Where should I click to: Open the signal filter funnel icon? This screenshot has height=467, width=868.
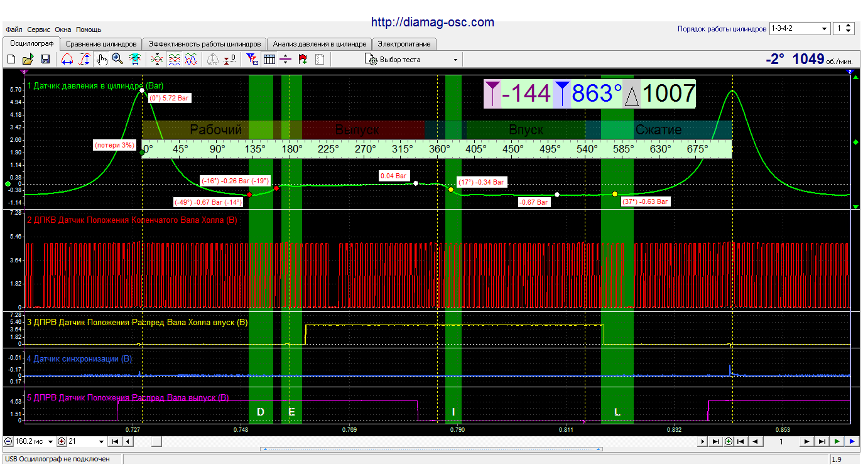(x=252, y=60)
